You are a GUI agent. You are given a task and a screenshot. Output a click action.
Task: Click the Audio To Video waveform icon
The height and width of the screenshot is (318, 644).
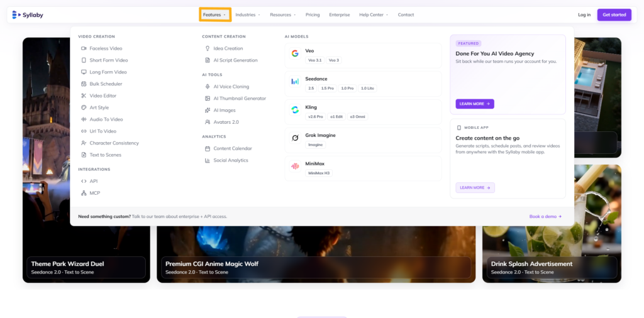[84, 119]
